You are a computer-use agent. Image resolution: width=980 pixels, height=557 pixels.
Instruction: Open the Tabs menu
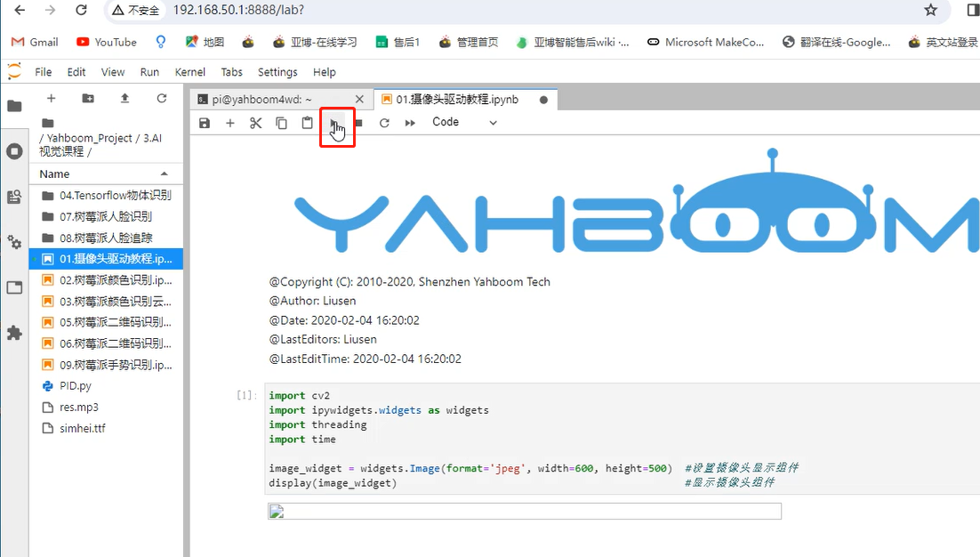coord(232,72)
